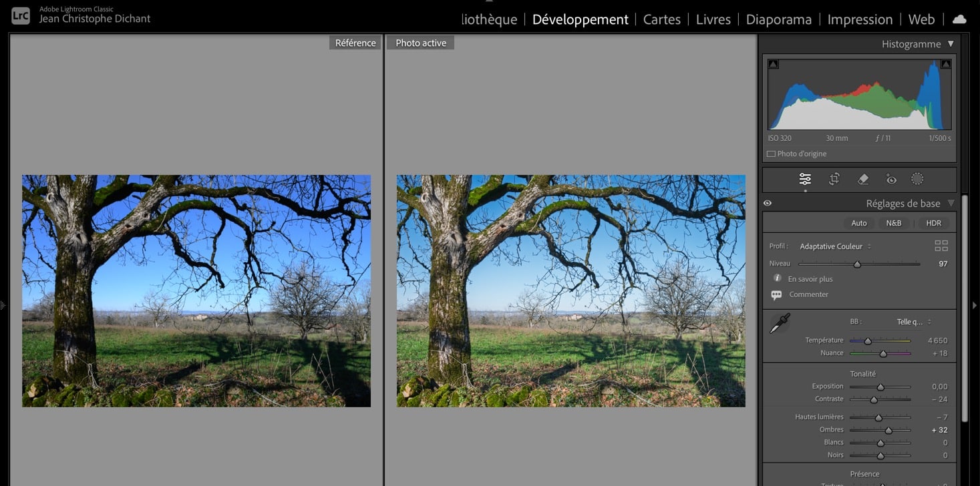Open the Impression module

point(860,19)
